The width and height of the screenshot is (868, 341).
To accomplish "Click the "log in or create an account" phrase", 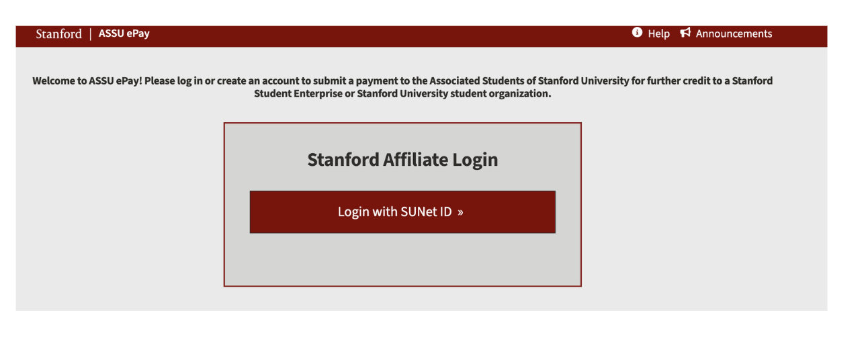I will [237, 81].
